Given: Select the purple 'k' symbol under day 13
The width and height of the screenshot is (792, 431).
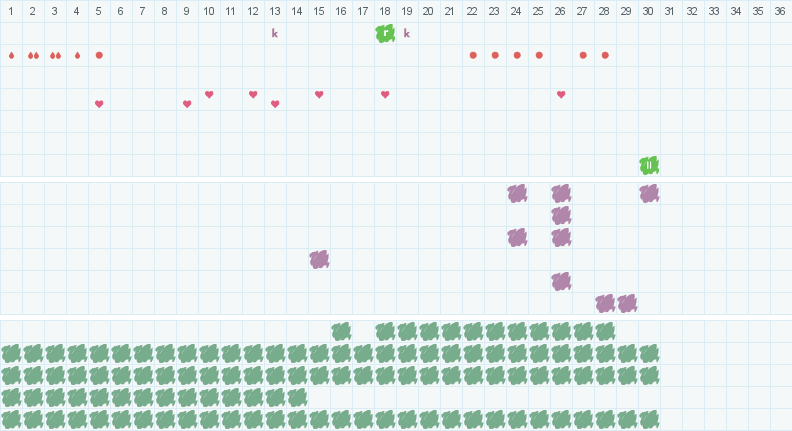Looking at the screenshot, I should (275, 33).
